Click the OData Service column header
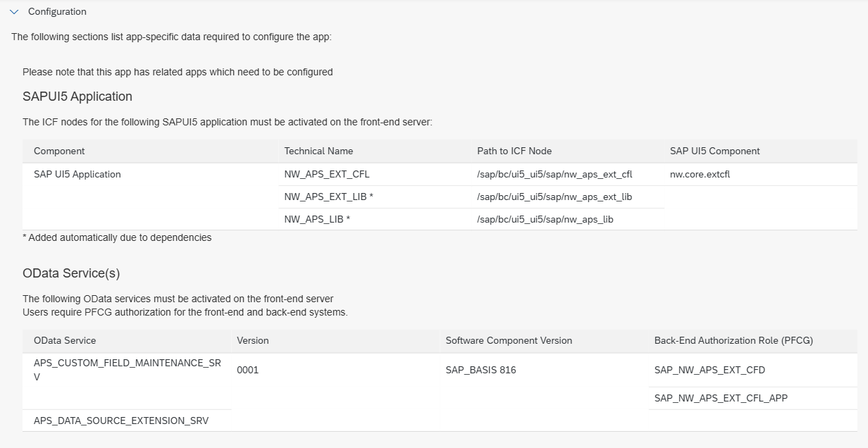868x448 pixels. tap(65, 340)
